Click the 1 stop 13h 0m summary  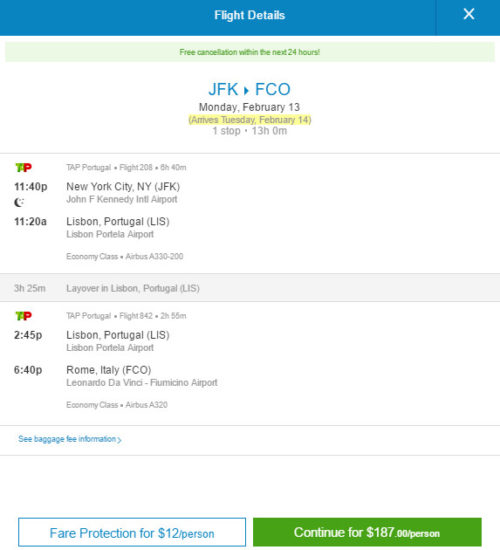click(250, 131)
